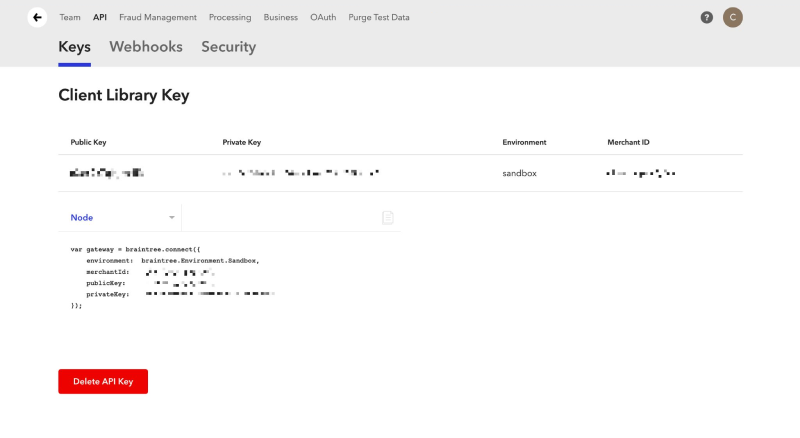The image size is (800, 438).
Task: Click the blurred Private Key value in the table
Action: coord(301,173)
